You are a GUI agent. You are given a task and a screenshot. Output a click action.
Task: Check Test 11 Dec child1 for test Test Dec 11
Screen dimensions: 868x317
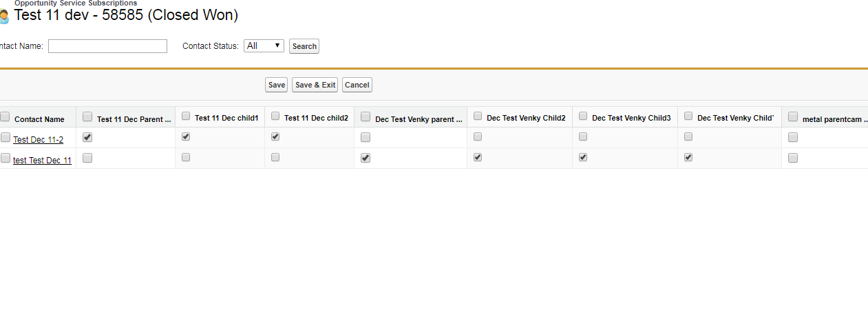point(186,158)
